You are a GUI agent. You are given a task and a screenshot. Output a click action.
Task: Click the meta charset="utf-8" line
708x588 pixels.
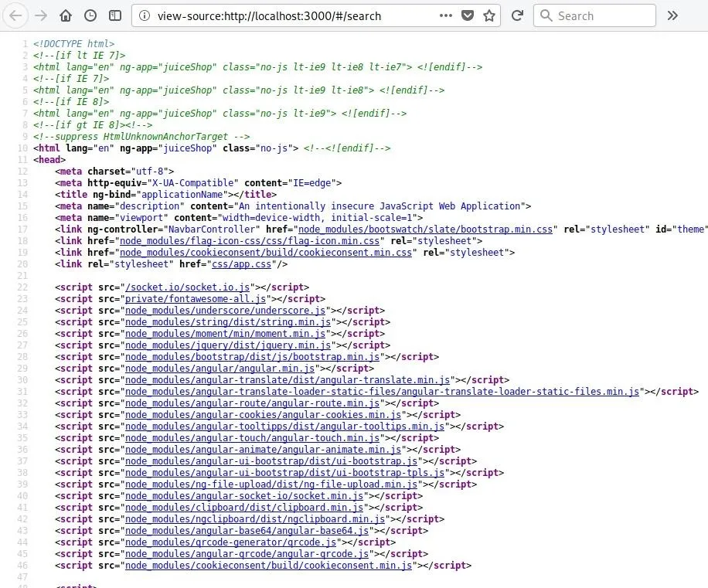[114, 172]
